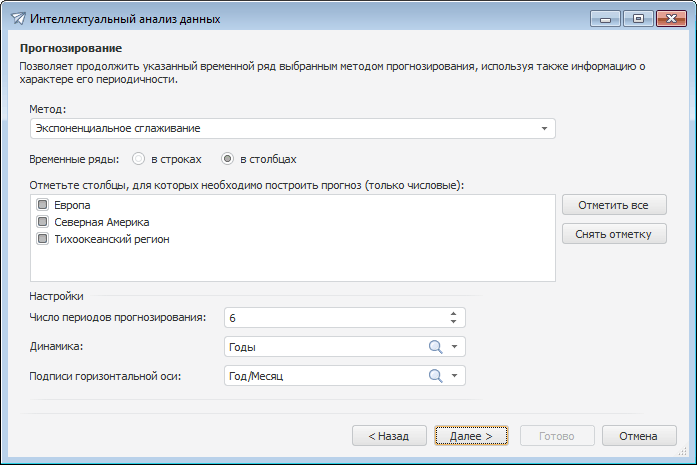Check the Тихоокеанский регион column checkbox

43,239
